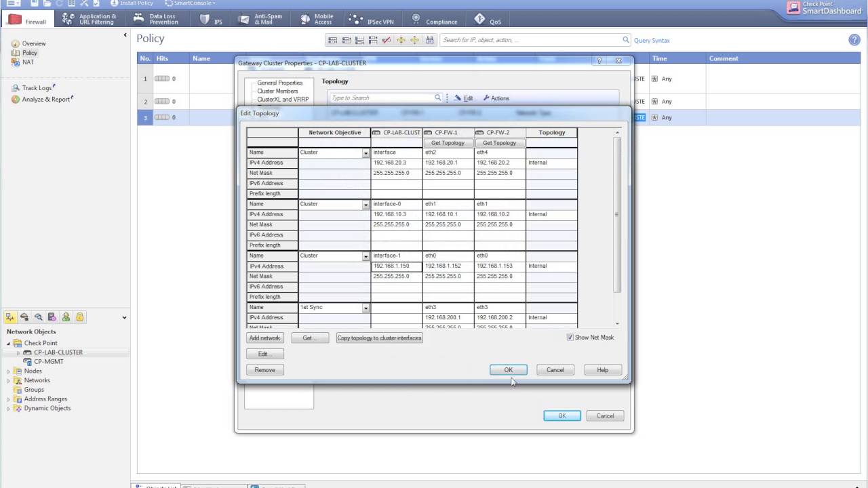This screenshot has width=868, height=488.
Task: Click Get Topology under CP-FW-2
Action: (x=500, y=143)
